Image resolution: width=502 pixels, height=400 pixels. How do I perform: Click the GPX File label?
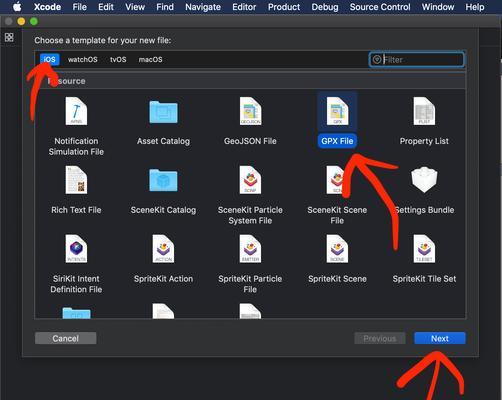coord(337,141)
